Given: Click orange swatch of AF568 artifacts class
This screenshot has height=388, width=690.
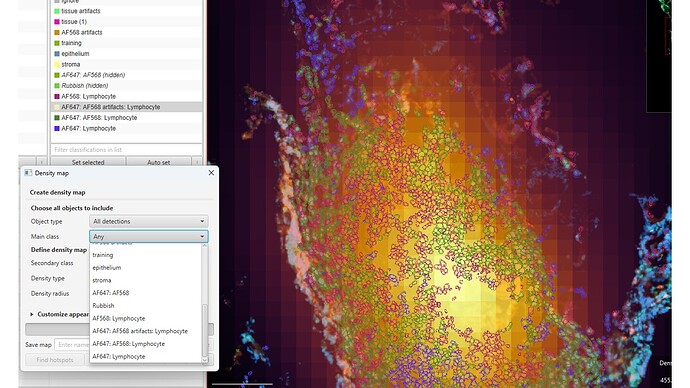Looking at the screenshot, I should click(57, 33).
